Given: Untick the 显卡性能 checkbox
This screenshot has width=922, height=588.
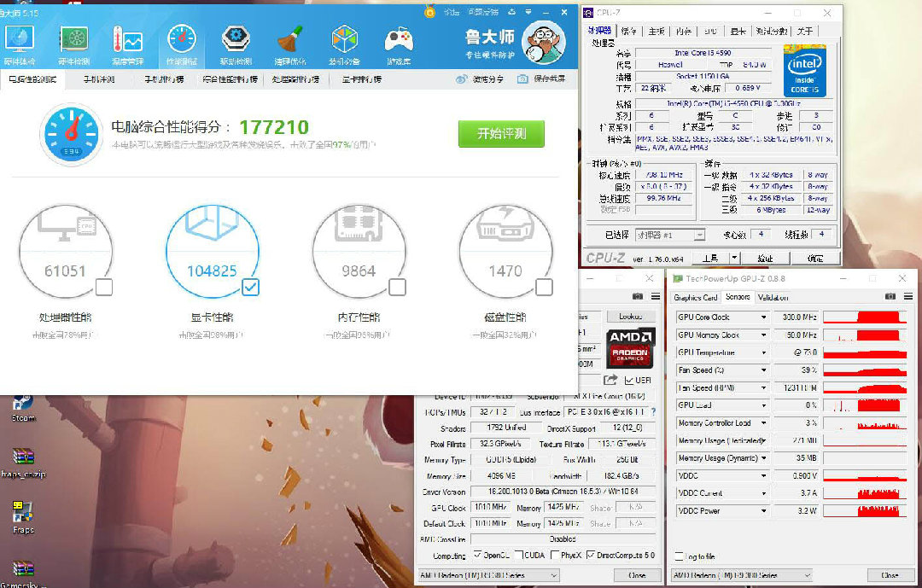Looking at the screenshot, I should 250,287.
